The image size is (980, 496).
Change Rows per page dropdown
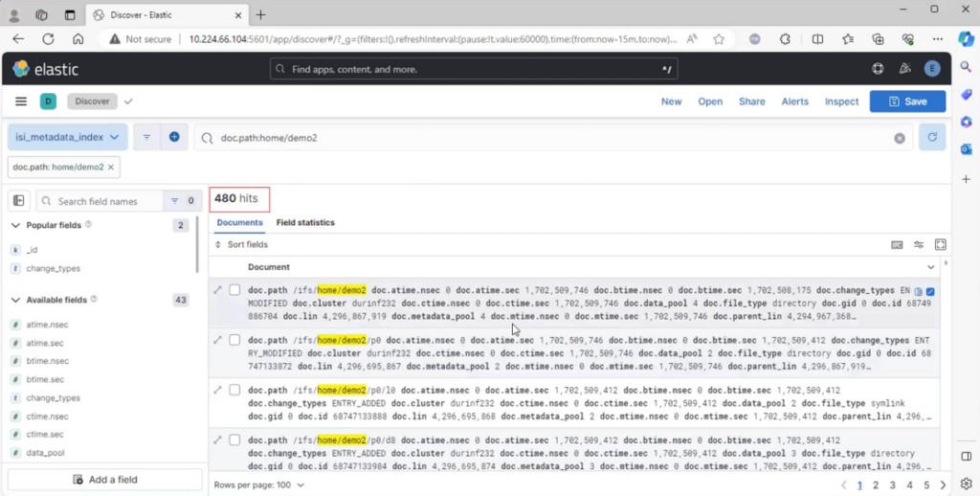click(258, 485)
